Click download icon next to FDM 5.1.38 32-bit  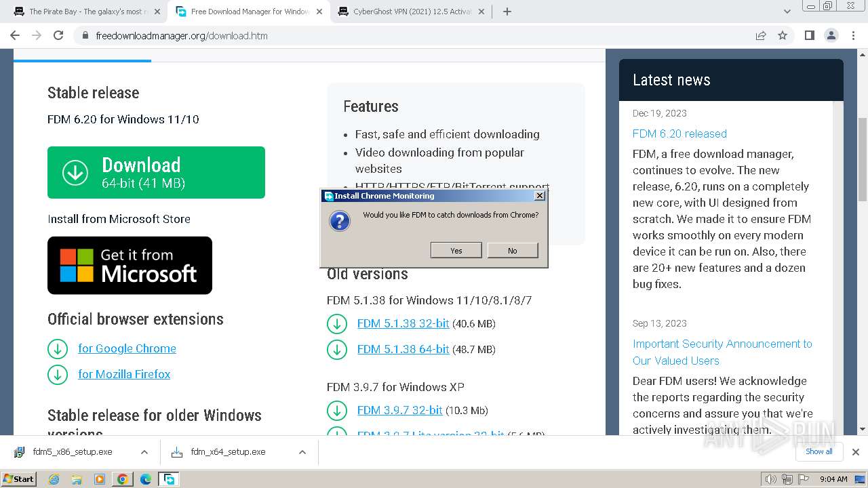[337, 324]
